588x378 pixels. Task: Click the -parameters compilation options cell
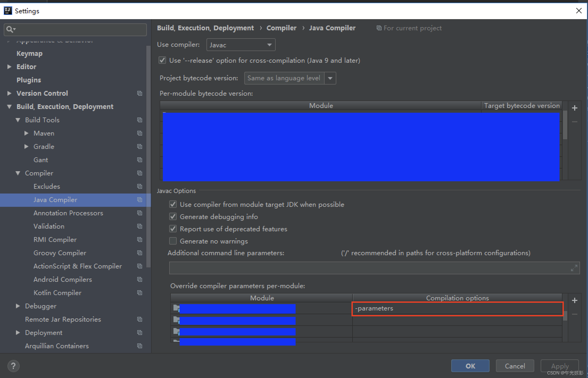coord(457,309)
